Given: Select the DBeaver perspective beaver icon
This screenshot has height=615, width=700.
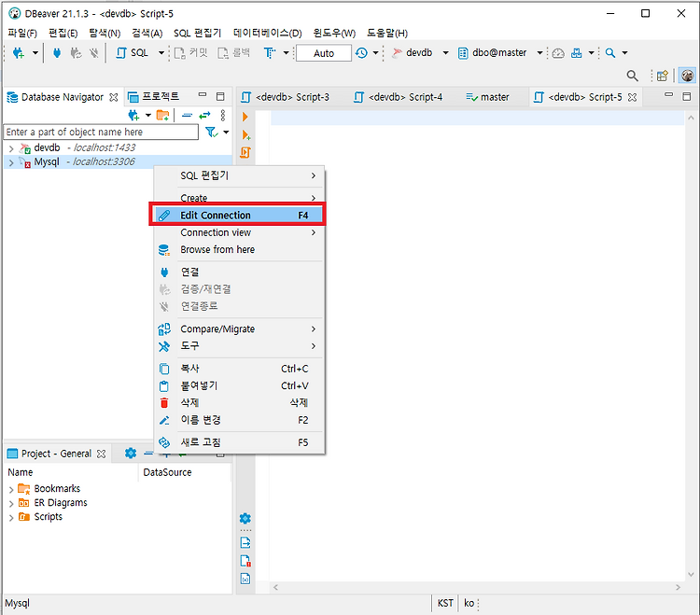Looking at the screenshot, I should 688,76.
